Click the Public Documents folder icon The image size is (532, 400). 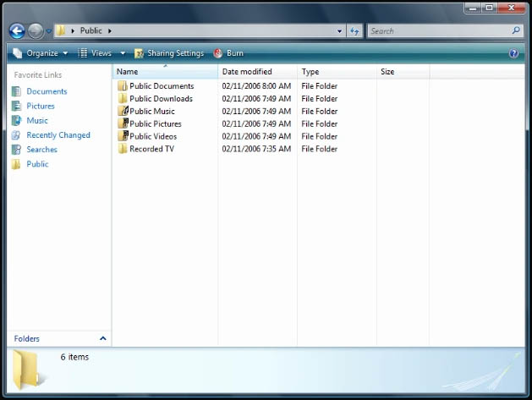(123, 86)
